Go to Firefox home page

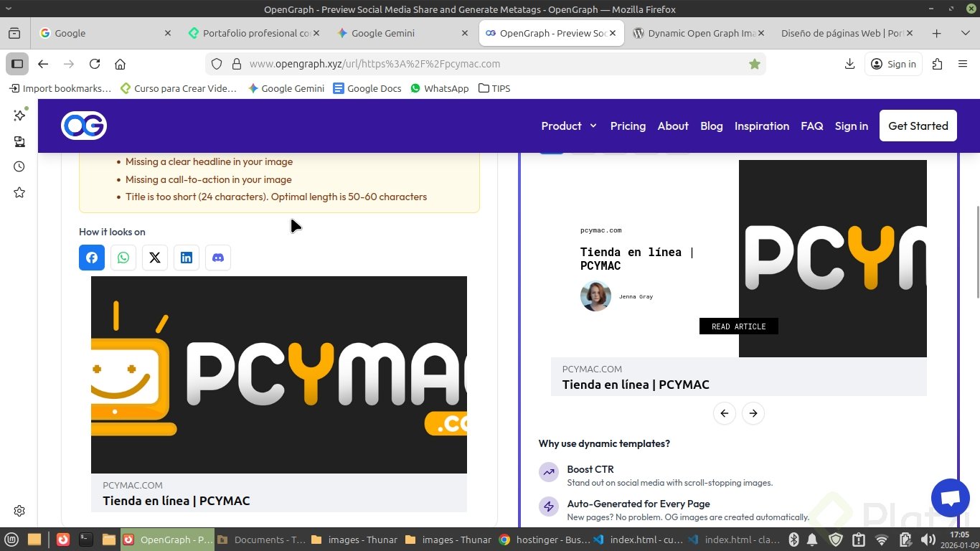pos(121,64)
